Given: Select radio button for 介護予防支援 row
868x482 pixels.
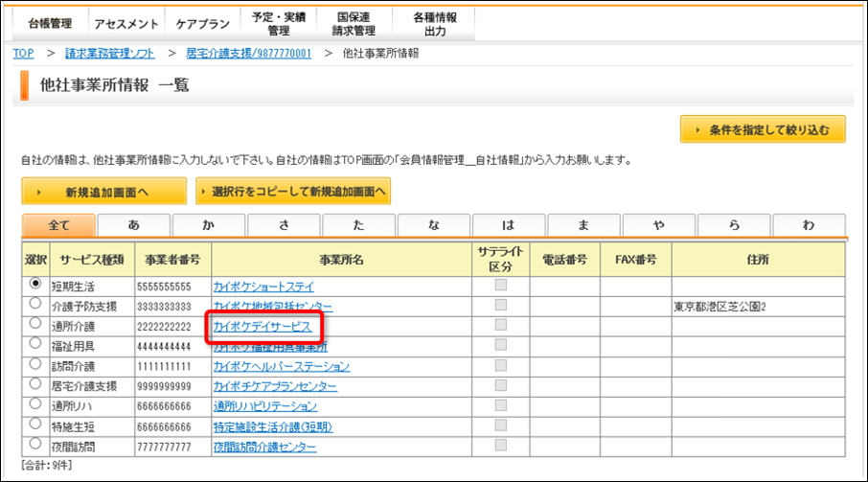Looking at the screenshot, I should coord(35,303).
